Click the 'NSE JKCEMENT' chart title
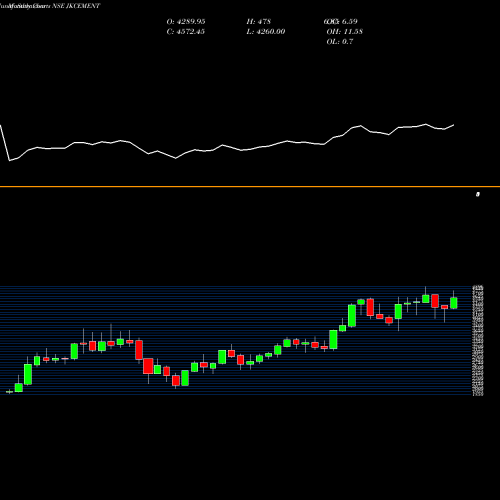Screen dimensions: 500x500 [x=76, y=6]
